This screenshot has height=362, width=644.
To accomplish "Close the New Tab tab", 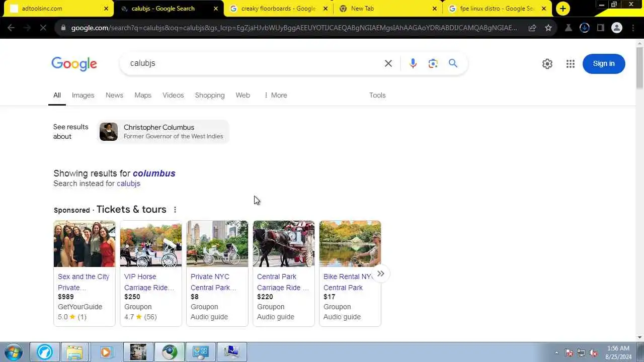I will click(435, 9).
